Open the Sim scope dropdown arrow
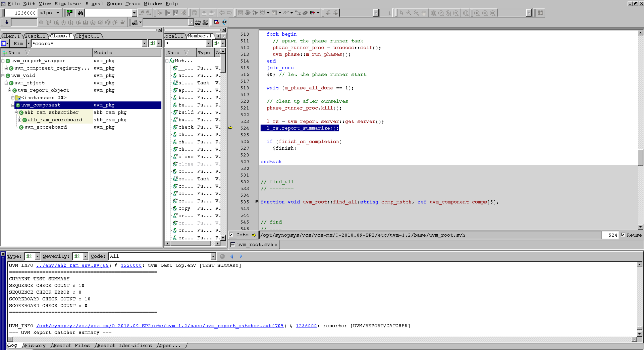Viewport: 644px width, 350px height. click(28, 44)
